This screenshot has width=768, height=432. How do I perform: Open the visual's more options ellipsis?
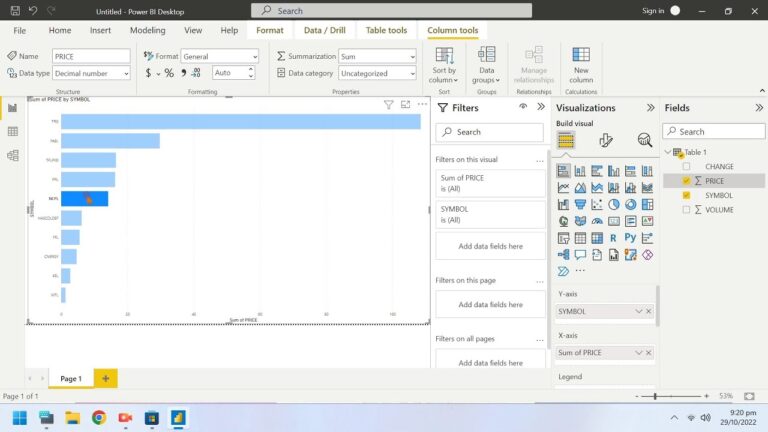(422, 104)
